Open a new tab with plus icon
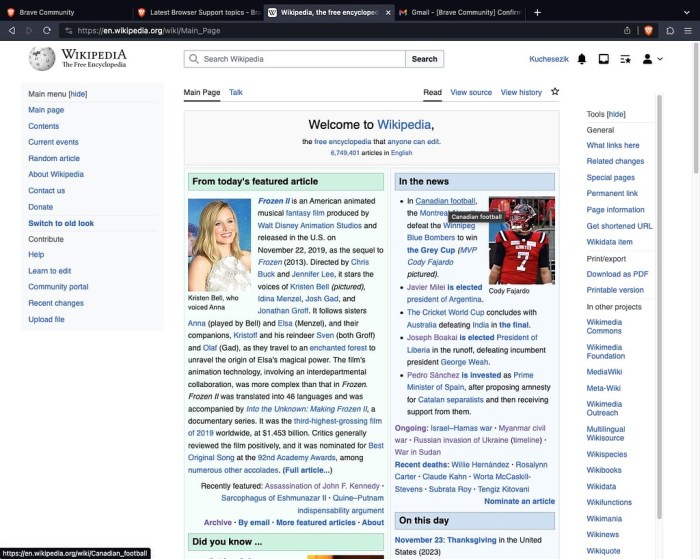This screenshot has width=700, height=559. (x=538, y=13)
